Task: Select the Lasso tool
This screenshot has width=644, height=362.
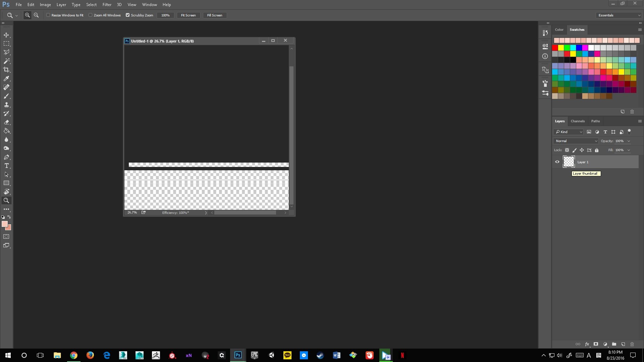Action: coord(6,52)
